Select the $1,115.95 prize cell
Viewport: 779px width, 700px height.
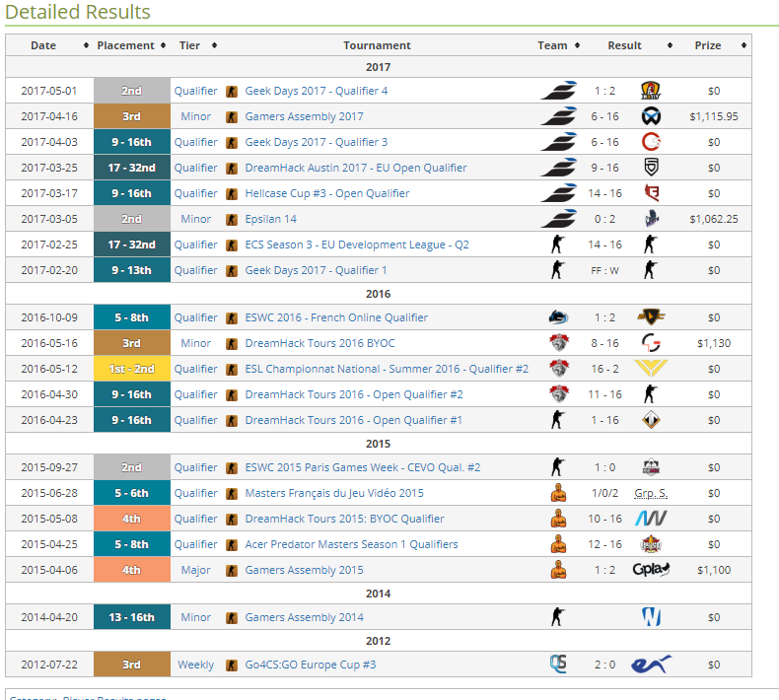click(713, 116)
